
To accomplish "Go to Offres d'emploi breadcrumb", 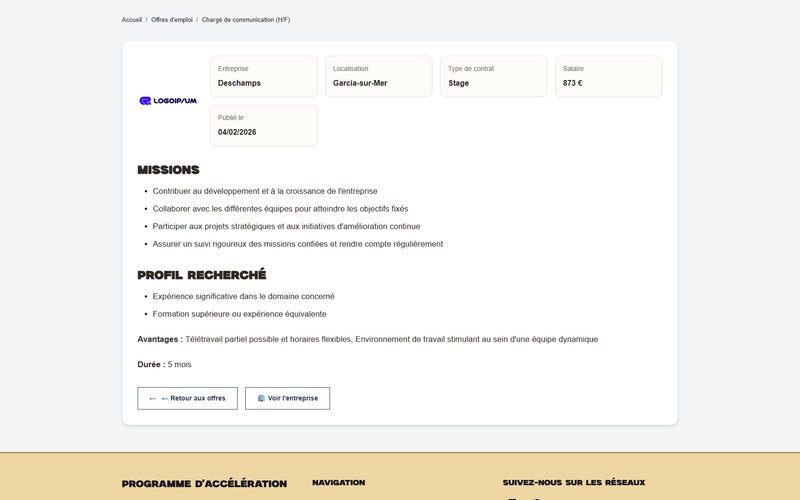I will (172, 20).
